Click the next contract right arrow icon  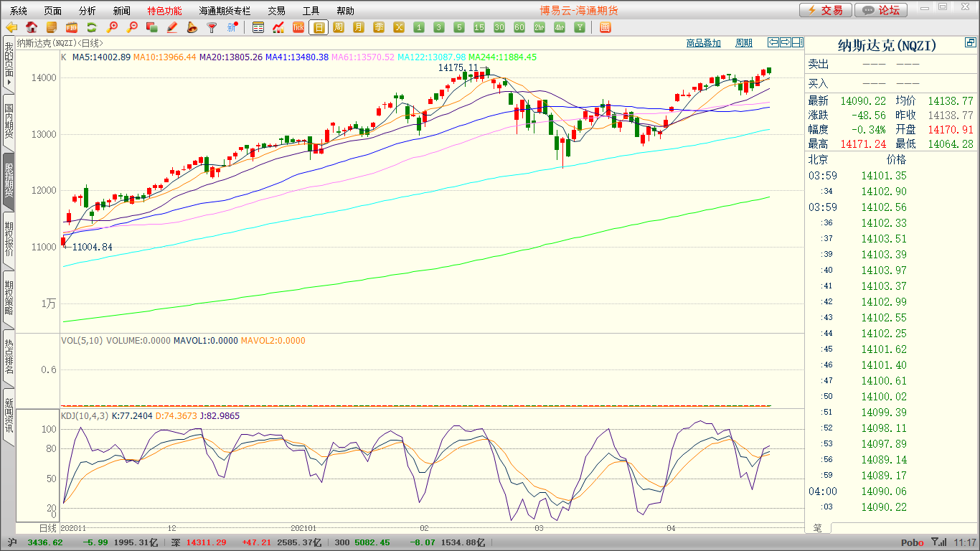coord(786,42)
